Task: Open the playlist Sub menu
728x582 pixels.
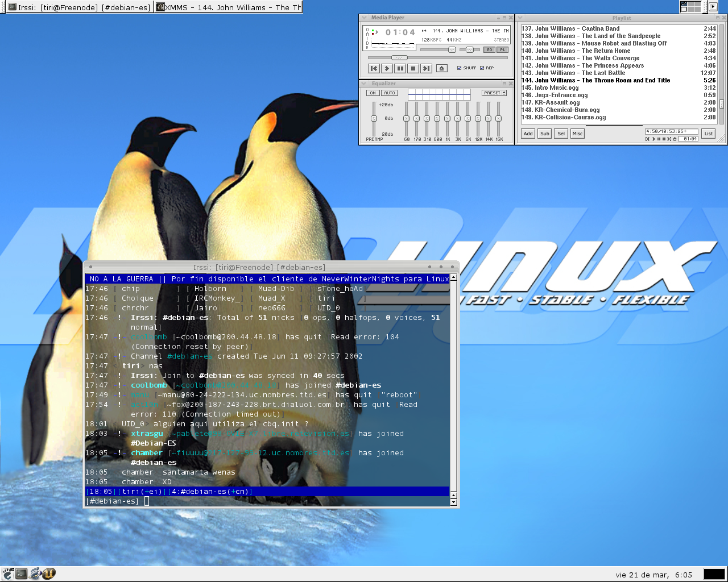Action: point(545,134)
